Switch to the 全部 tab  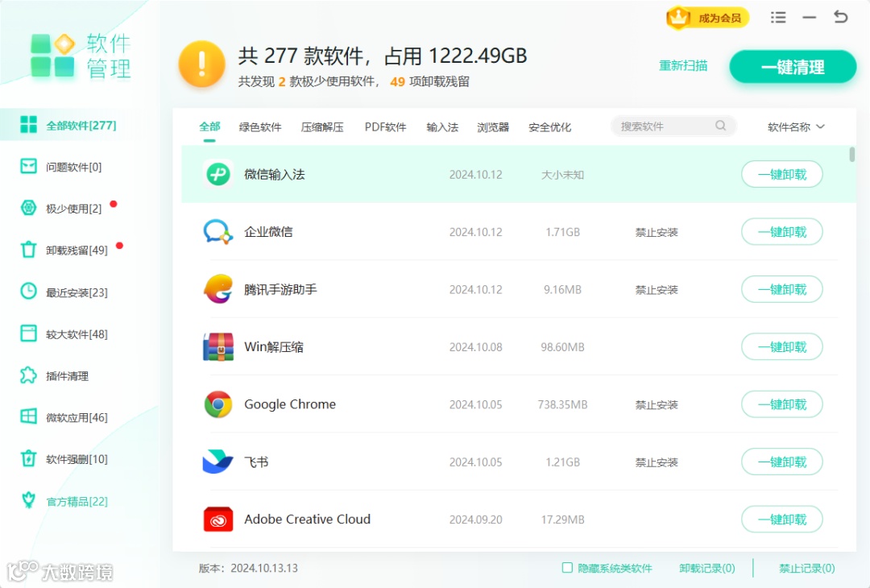(x=209, y=126)
